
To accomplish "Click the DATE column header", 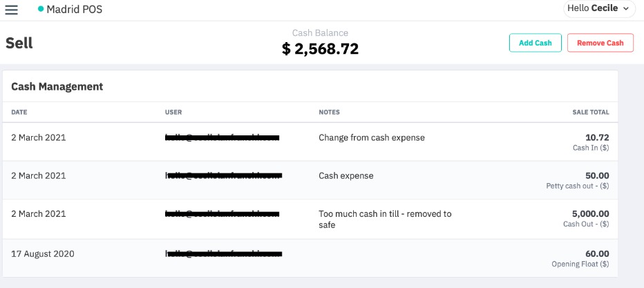I will [19, 112].
